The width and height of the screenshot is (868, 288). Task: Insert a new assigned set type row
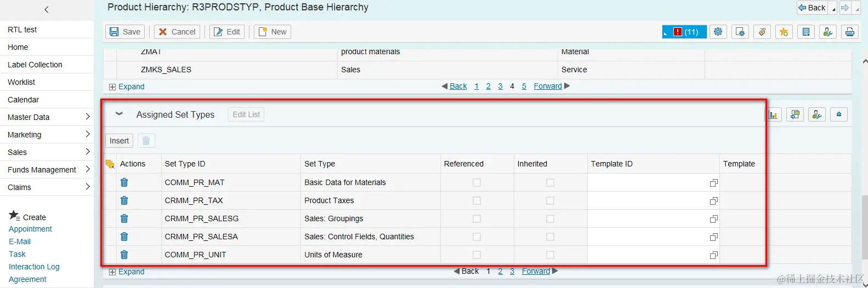[x=119, y=141]
